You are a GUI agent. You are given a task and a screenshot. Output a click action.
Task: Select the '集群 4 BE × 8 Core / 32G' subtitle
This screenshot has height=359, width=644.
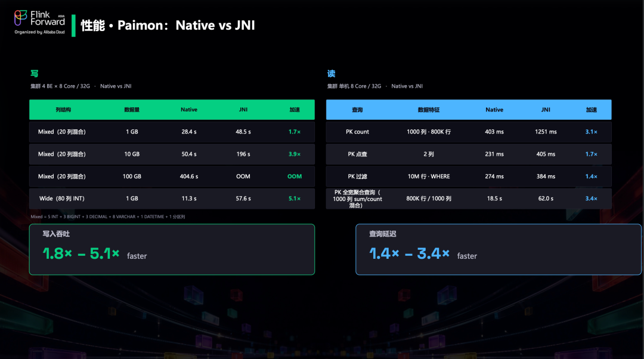click(x=60, y=86)
